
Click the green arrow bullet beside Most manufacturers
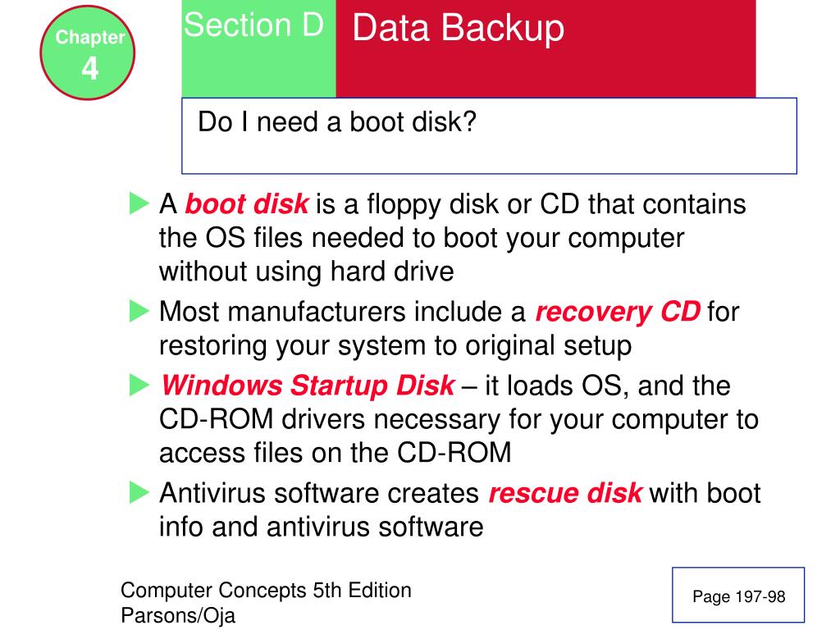[139, 311]
